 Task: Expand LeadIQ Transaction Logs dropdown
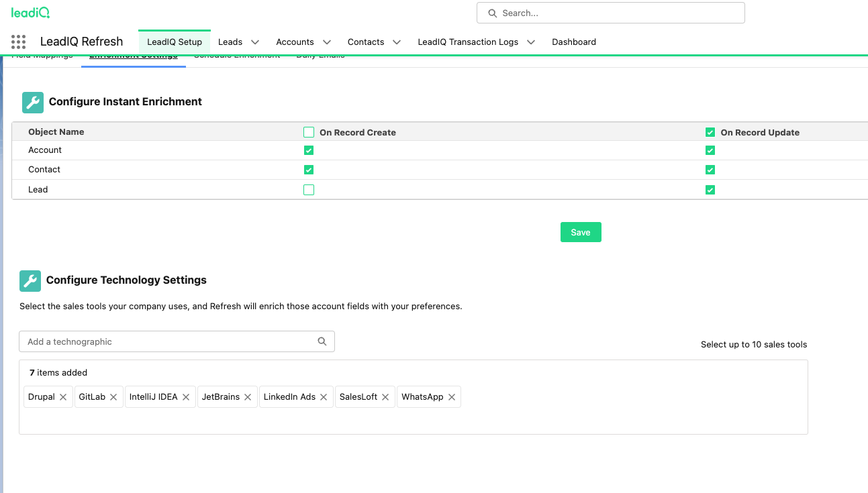click(x=531, y=42)
